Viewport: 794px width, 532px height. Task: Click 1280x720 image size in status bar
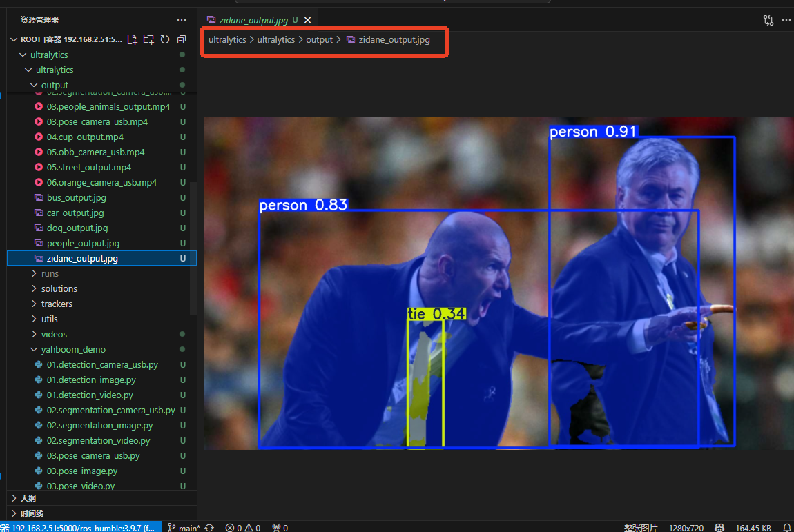(x=686, y=527)
